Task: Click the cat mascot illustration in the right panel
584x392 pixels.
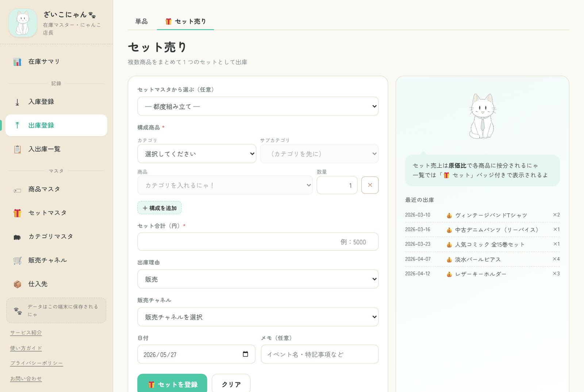Action: 482,116
